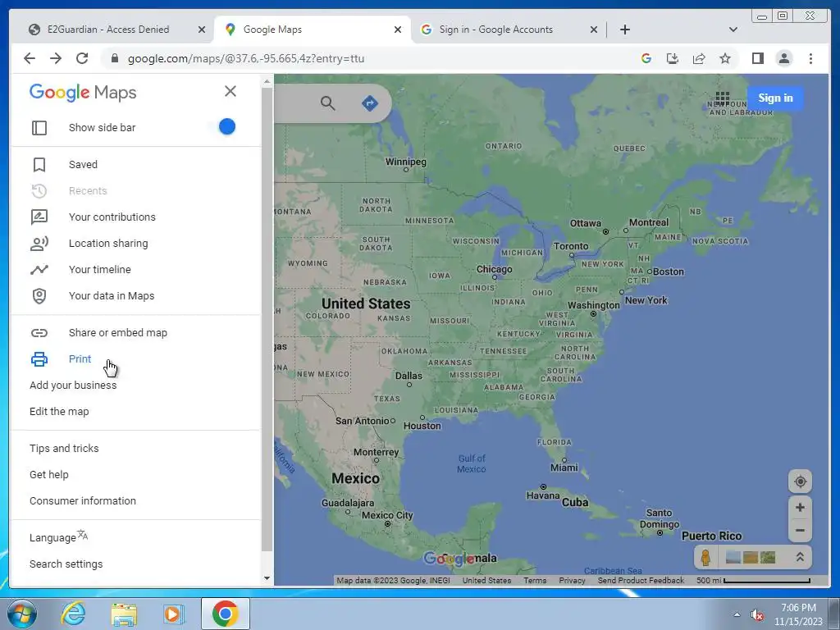Switch to E2Guardian - Access Denied tab
The image size is (840, 630).
click(108, 30)
